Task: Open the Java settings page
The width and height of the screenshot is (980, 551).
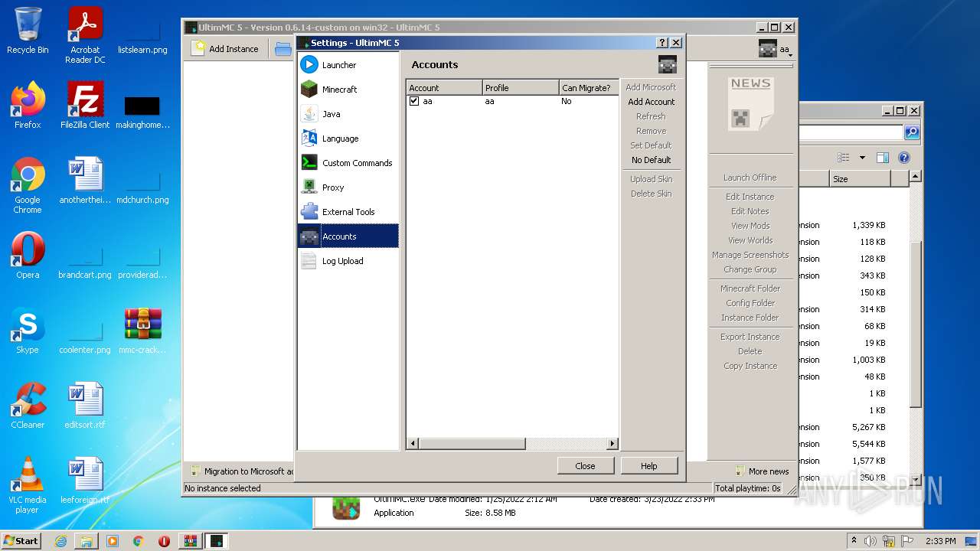Action: [348, 114]
